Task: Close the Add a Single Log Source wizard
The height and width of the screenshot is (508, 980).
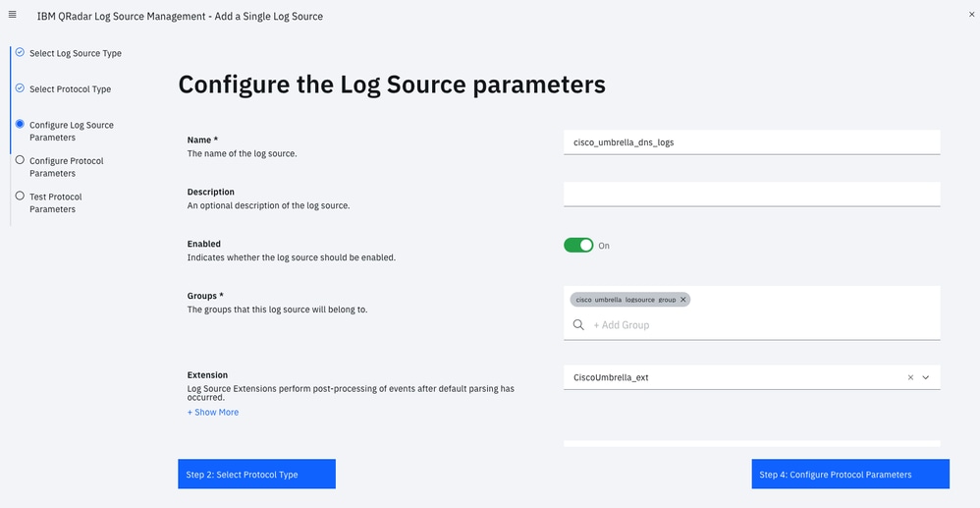Action: (x=971, y=15)
